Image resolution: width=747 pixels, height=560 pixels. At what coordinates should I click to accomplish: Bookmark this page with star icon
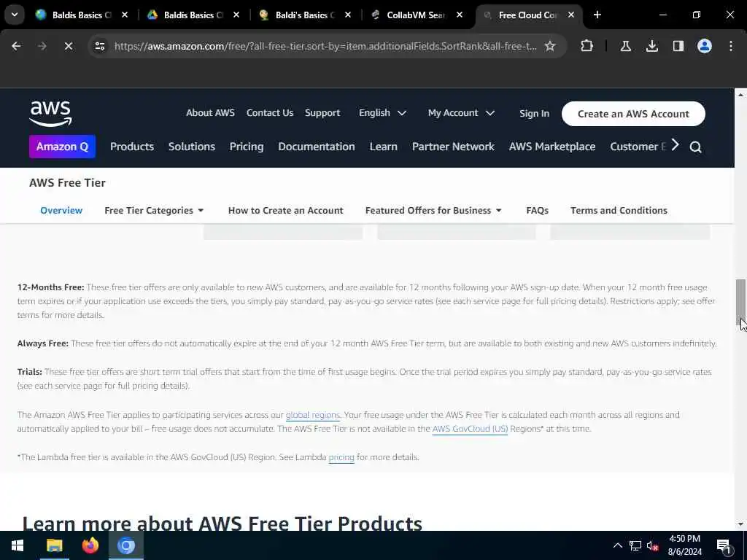coord(550,46)
